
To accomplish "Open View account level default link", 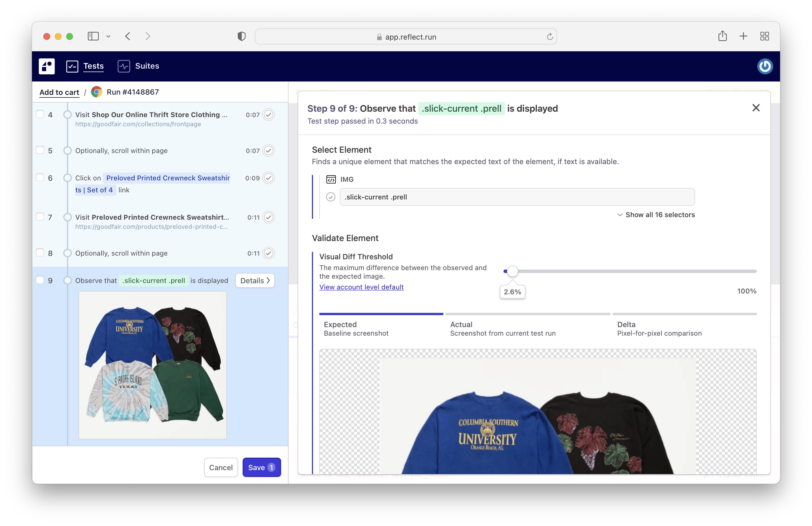I will (x=361, y=287).
